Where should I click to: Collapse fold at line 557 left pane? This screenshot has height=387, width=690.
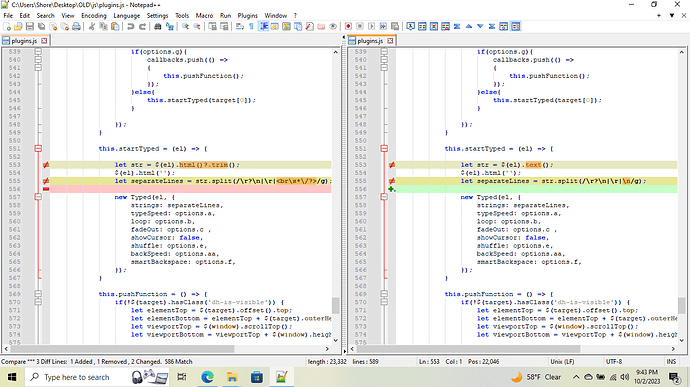click(x=38, y=197)
